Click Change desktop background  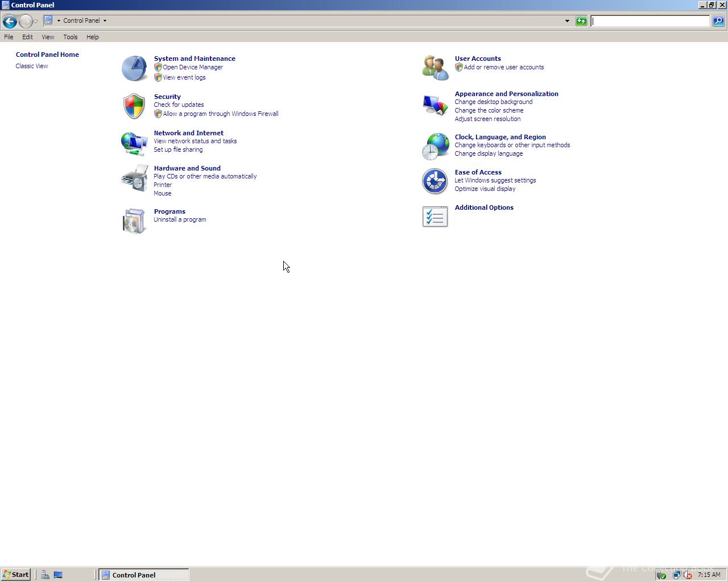click(494, 102)
